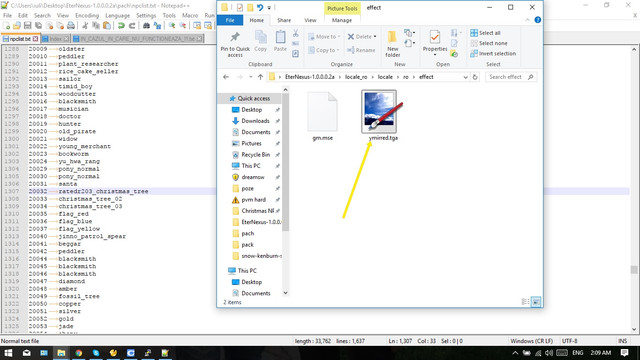Click the Save All icon in Notepad++

coord(38,26)
